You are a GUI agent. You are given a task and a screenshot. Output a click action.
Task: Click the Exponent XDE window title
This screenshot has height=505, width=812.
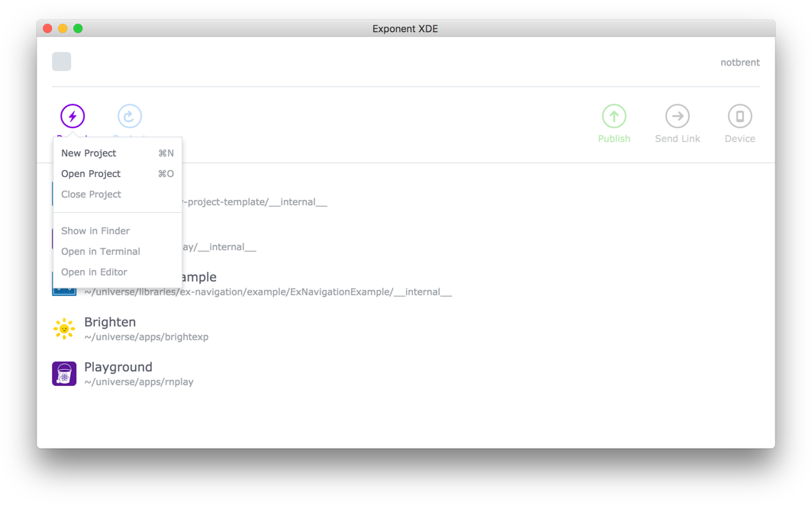pyautogui.click(x=405, y=29)
